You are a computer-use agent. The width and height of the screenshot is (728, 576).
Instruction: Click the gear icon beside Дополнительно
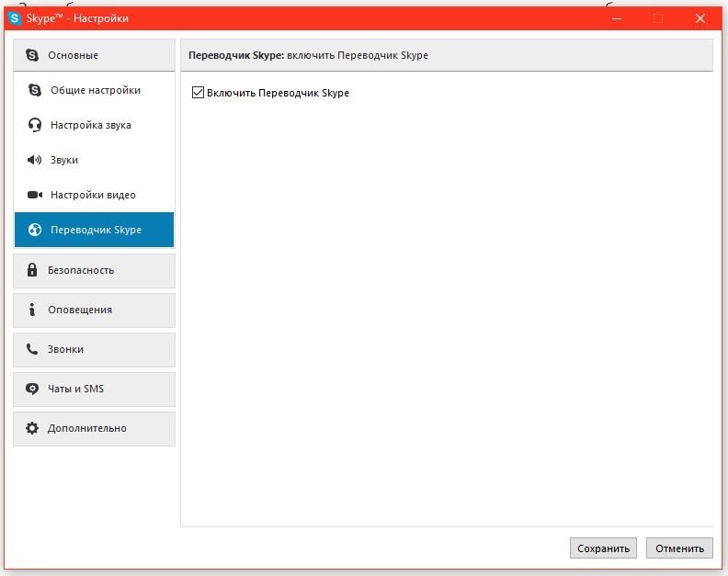pyautogui.click(x=32, y=428)
